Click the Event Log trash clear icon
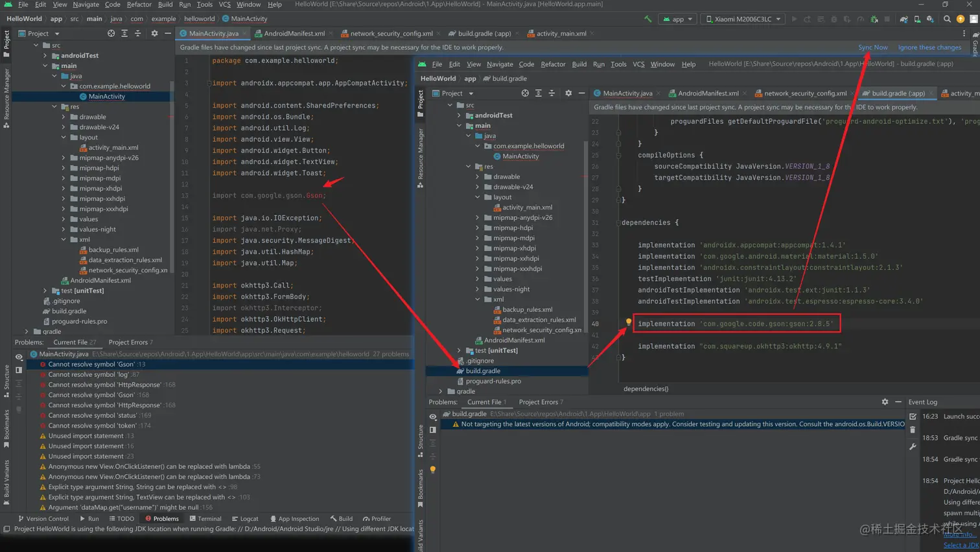980x552 pixels. point(913,430)
